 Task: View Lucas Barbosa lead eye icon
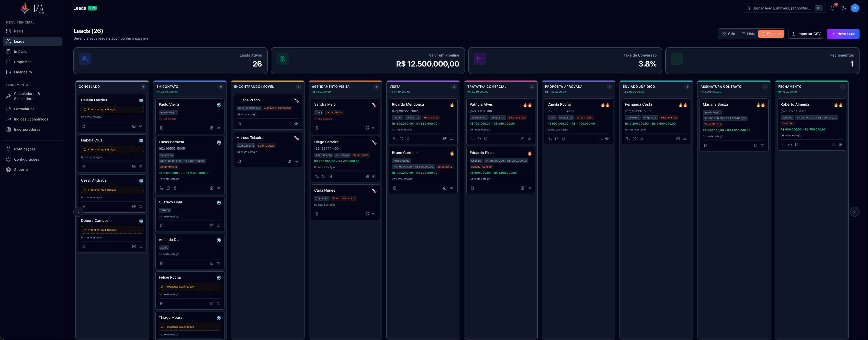pos(218,188)
